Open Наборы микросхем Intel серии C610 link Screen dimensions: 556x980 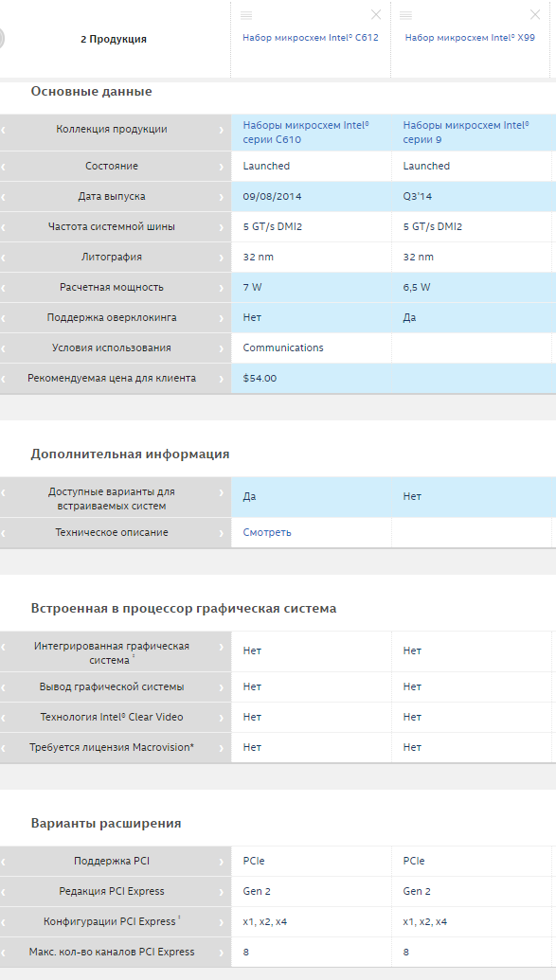(306, 133)
